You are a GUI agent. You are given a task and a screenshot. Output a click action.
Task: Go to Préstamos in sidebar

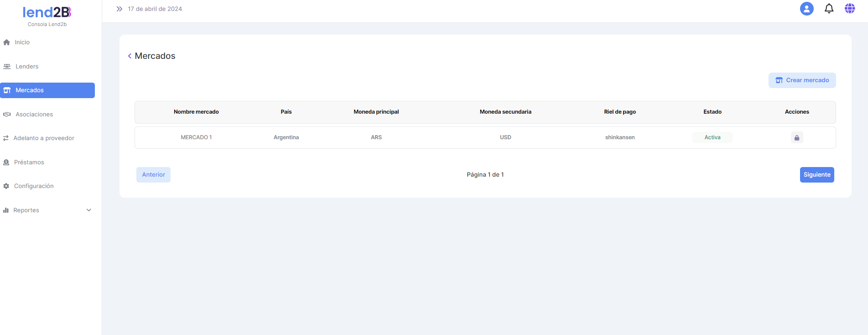[x=29, y=162]
